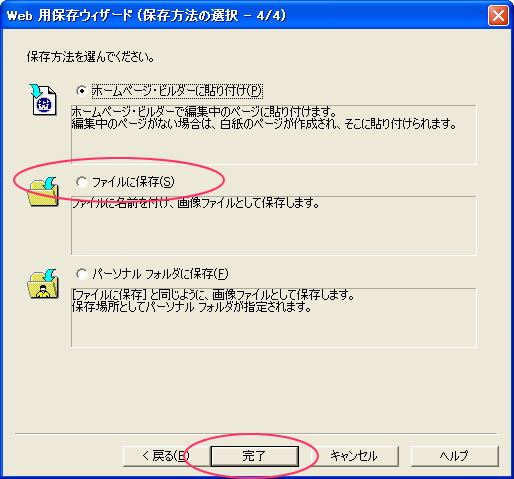Viewport: 514px width, 479px height.
Task: Click the パーソナル フォルダに保存(F) label text
Action: pos(160,274)
